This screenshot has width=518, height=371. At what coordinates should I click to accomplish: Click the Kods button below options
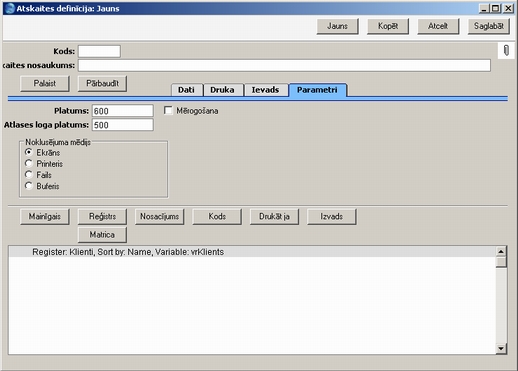(x=217, y=217)
